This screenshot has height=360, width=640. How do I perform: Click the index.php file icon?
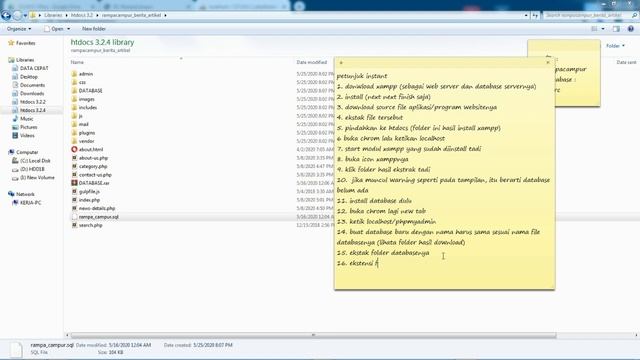click(74, 200)
